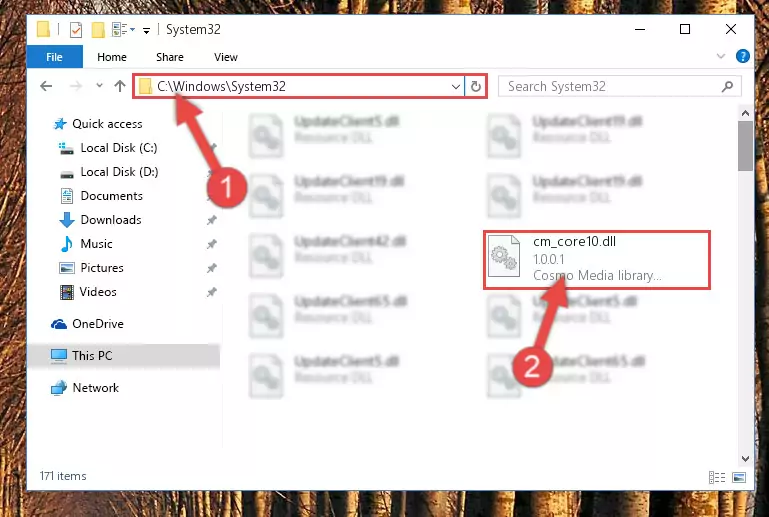The height and width of the screenshot is (517, 769).
Task: Click the Properties quick access toolbar icon
Action: (x=76, y=30)
